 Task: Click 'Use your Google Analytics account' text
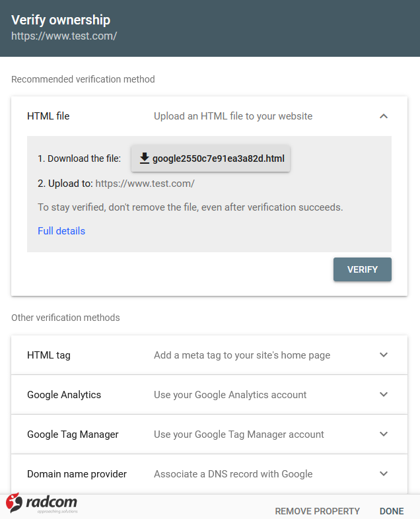click(x=230, y=395)
